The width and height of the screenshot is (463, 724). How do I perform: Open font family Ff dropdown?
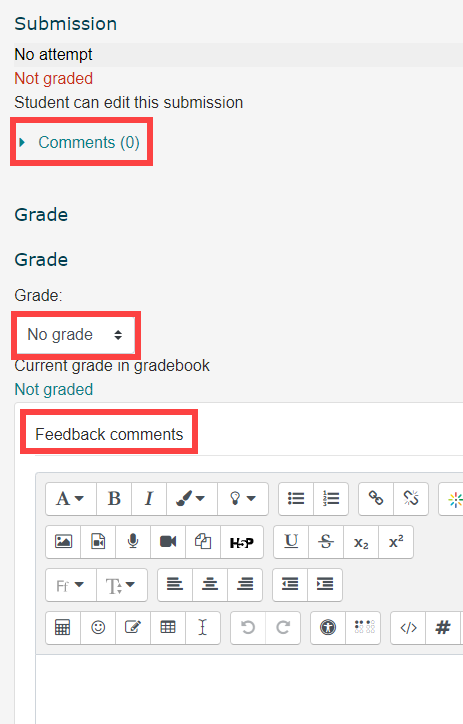tap(71, 585)
